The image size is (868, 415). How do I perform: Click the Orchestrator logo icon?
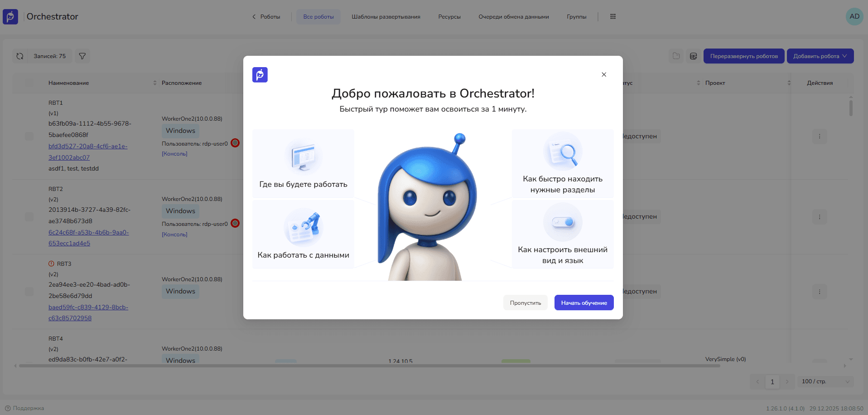click(x=10, y=17)
